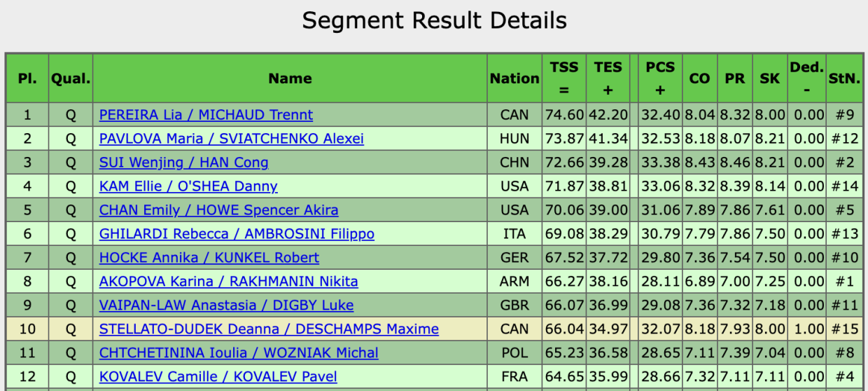Open AKOPOVA Karina / RAKHMANIN Nikita link
The width and height of the screenshot is (868, 391).
pyautogui.click(x=228, y=282)
